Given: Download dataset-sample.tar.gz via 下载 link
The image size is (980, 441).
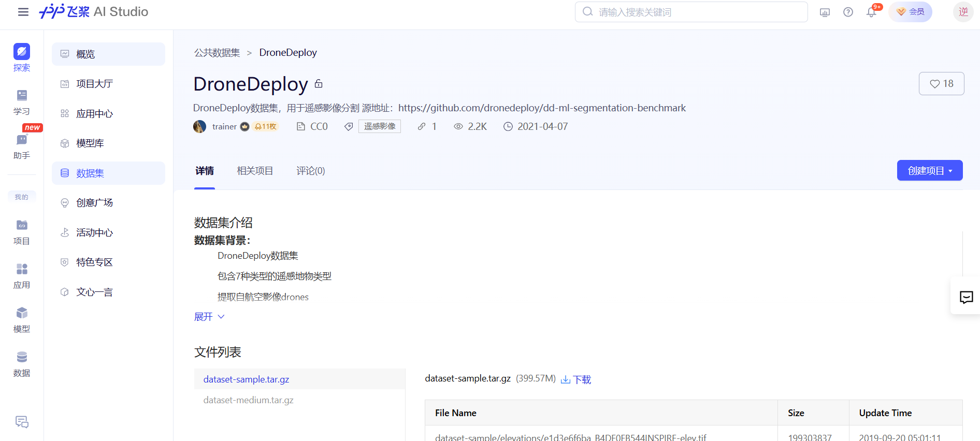Looking at the screenshot, I should pyautogui.click(x=576, y=379).
